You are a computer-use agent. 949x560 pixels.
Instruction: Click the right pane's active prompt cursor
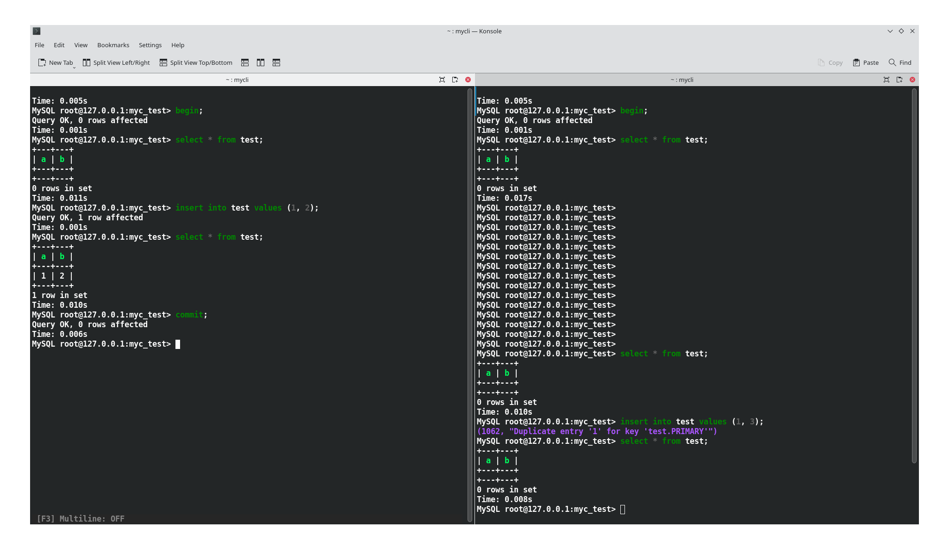623,509
